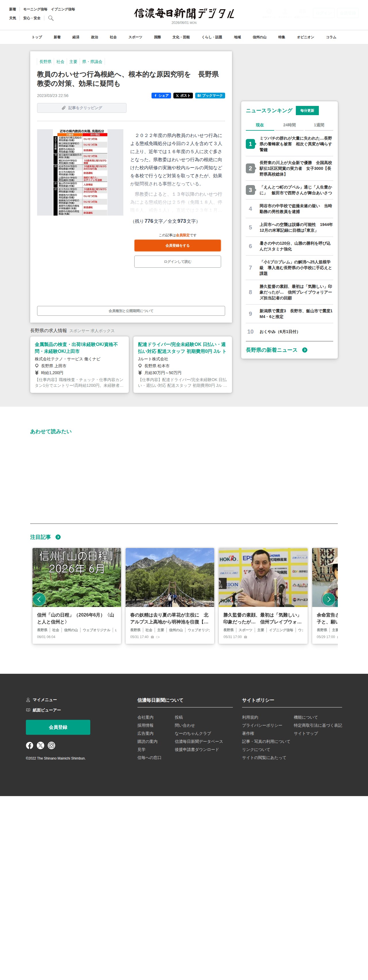
Task: Open the トップ navigation item
Action: pyautogui.click(x=37, y=37)
